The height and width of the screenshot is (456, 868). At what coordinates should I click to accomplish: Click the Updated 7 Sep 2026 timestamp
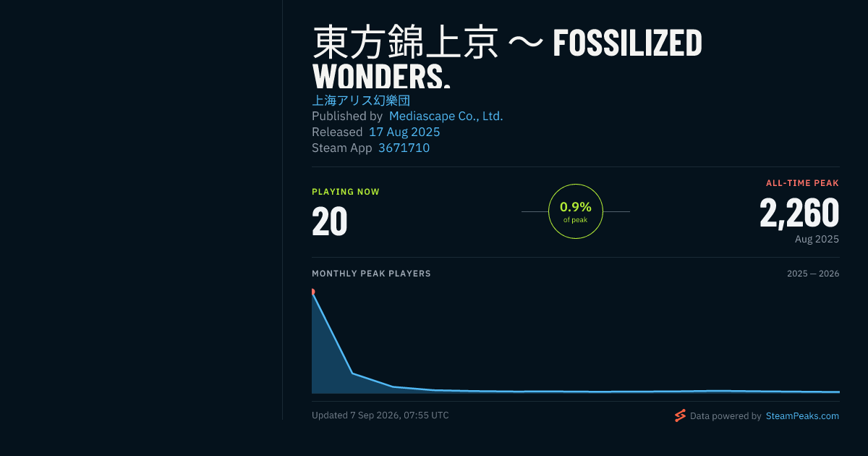(380, 415)
